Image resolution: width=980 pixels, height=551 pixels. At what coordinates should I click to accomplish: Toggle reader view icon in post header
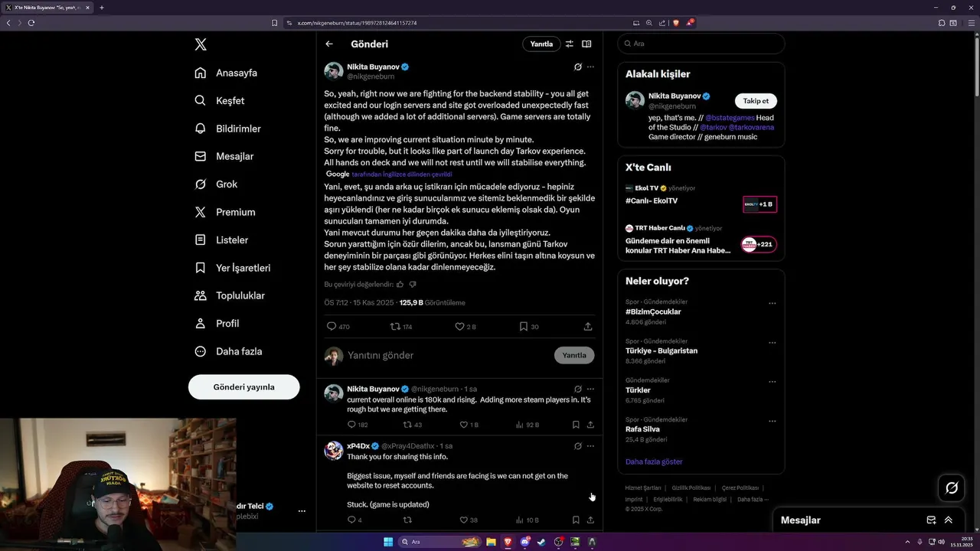[586, 44]
